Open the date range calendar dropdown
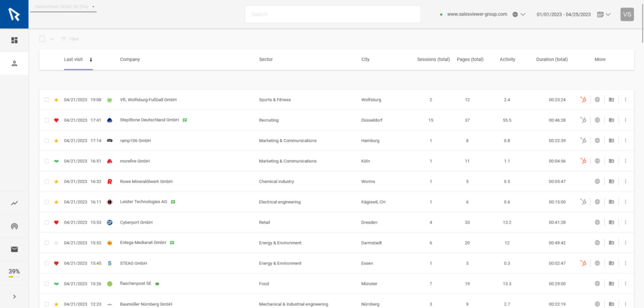This screenshot has height=308, width=644. (603, 14)
